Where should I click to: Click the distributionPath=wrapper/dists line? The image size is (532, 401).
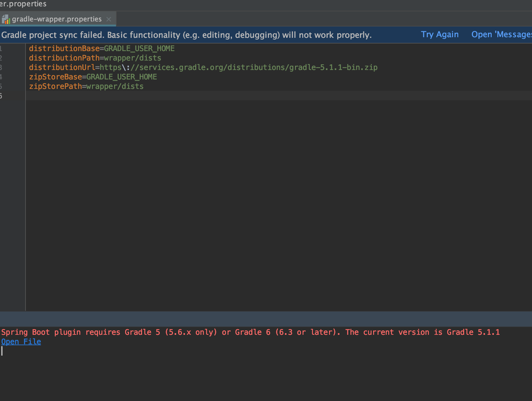coord(95,58)
